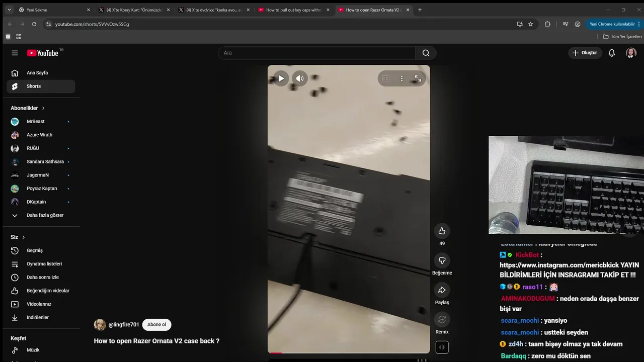Play the Shorts video
The height and width of the screenshot is (362, 644).
281,78
